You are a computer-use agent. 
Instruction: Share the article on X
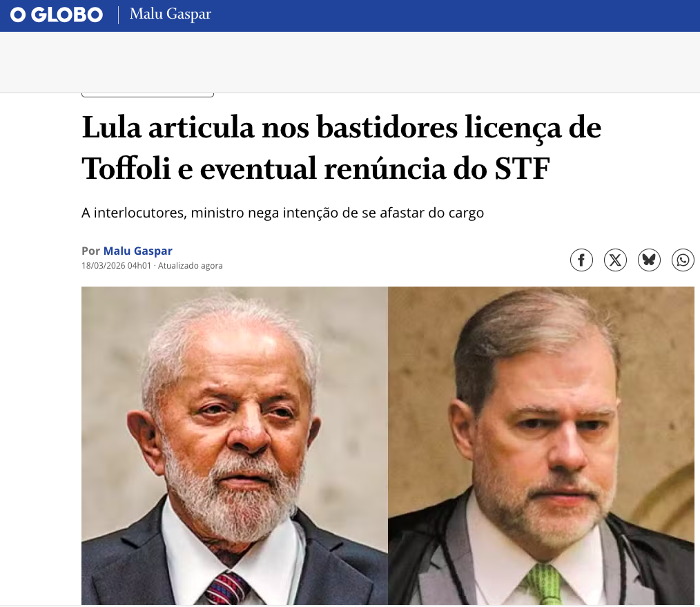pos(615,260)
